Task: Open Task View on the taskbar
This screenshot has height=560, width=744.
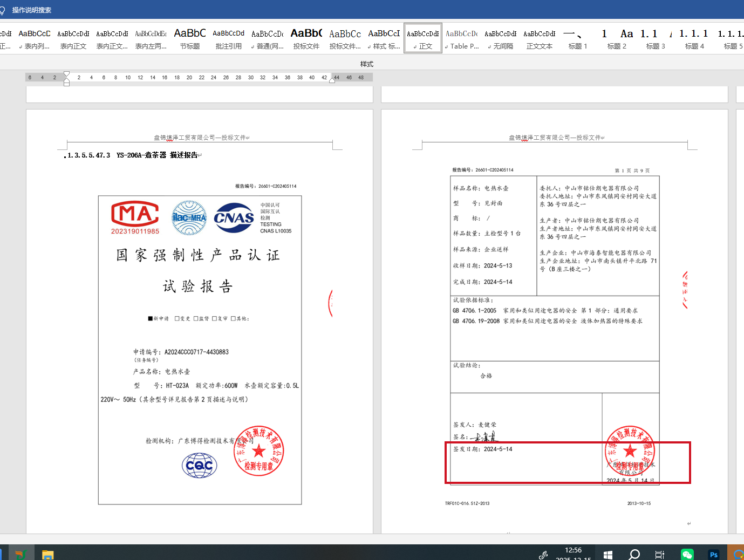Action: click(x=659, y=554)
